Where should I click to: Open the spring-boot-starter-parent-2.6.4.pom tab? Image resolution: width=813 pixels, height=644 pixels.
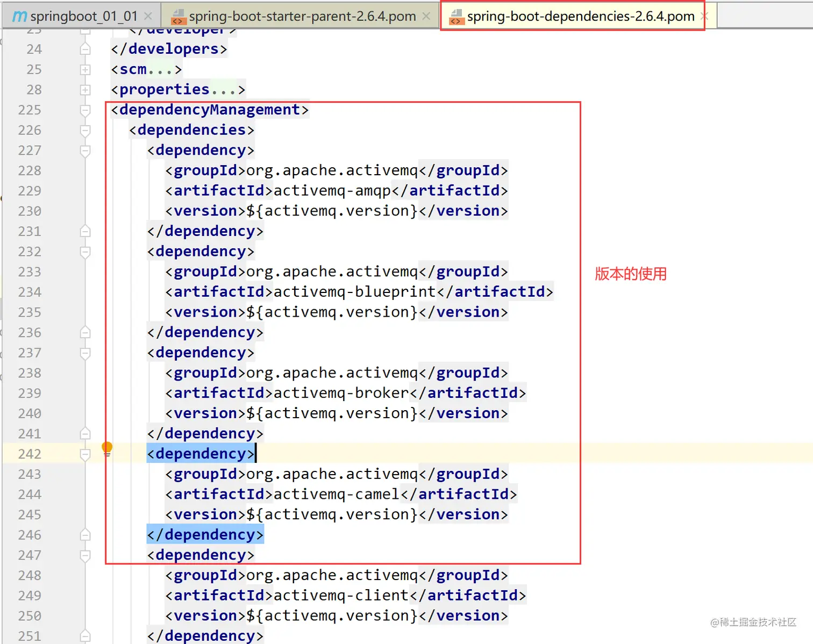click(302, 16)
